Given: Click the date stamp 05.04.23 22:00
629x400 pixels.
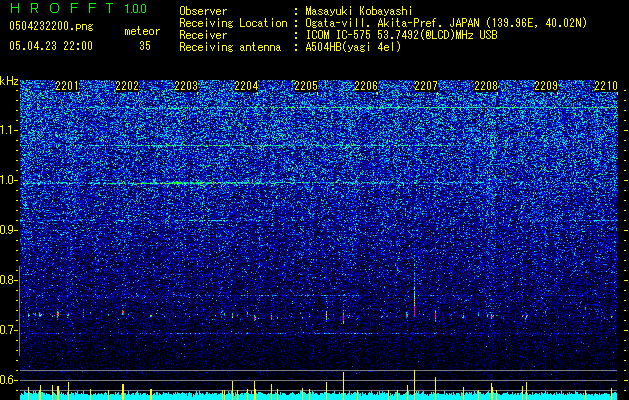Looking at the screenshot, I should [x=51, y=46].
